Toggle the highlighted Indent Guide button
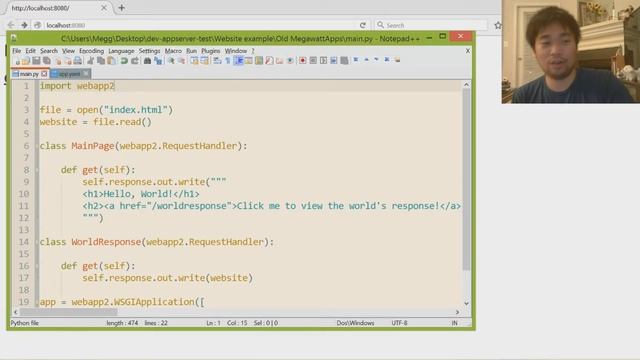Image resolution: width=640 pixels, height=360 pixels. (x=238, y=61)
